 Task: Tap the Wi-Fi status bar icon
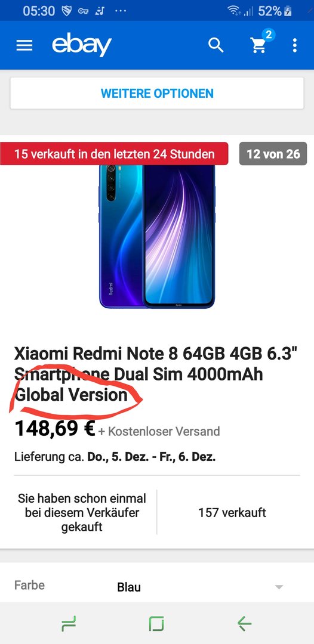(x=234, y=11)
